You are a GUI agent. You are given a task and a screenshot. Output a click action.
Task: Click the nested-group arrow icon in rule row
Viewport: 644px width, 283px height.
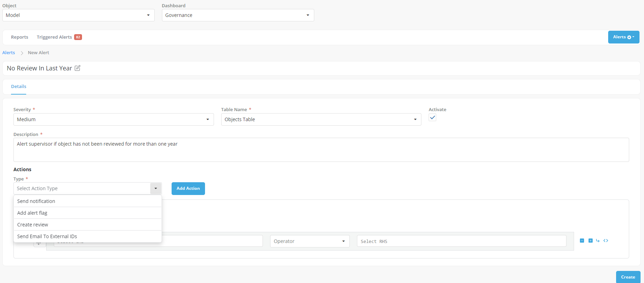click(598, 241)
